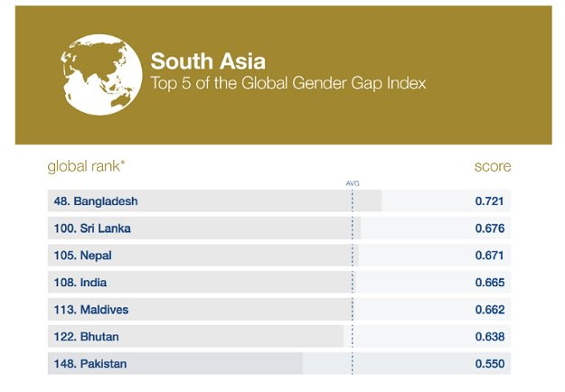Click India's 0.665 score value

pyautogui.click(x=490, y=283)
